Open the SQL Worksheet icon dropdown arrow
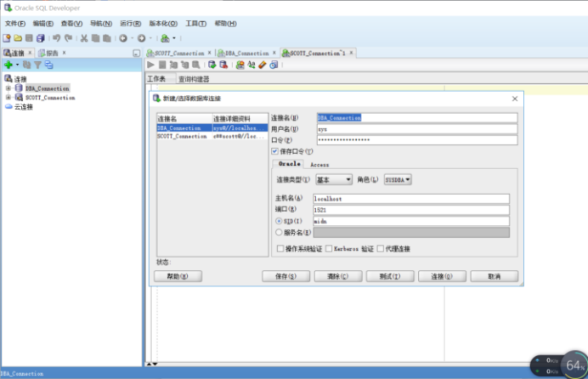 point(174,38)
